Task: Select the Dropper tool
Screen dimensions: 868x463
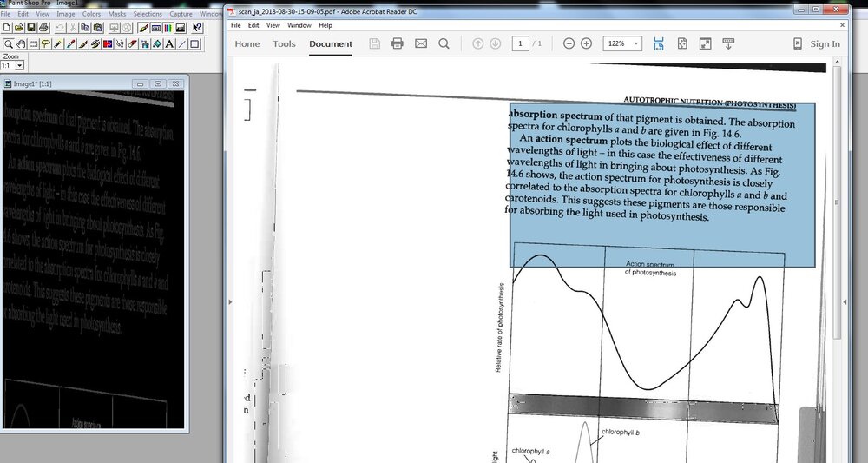Action: (x=70, y=43)
